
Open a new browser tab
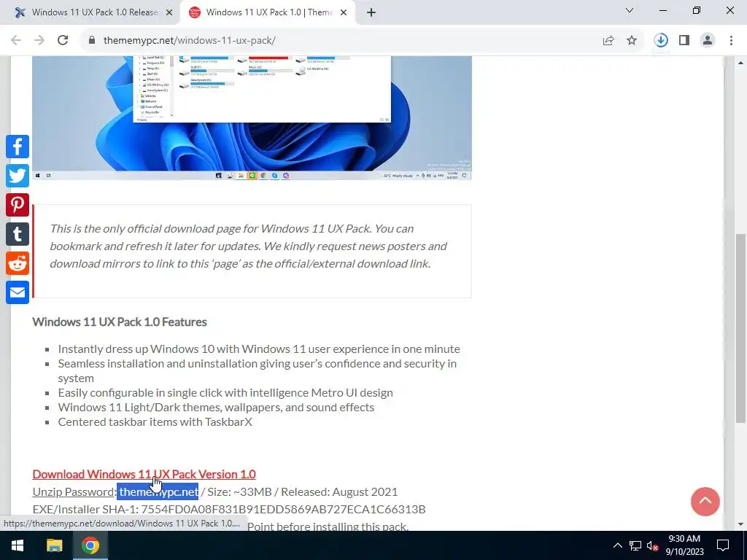point(371,13)
